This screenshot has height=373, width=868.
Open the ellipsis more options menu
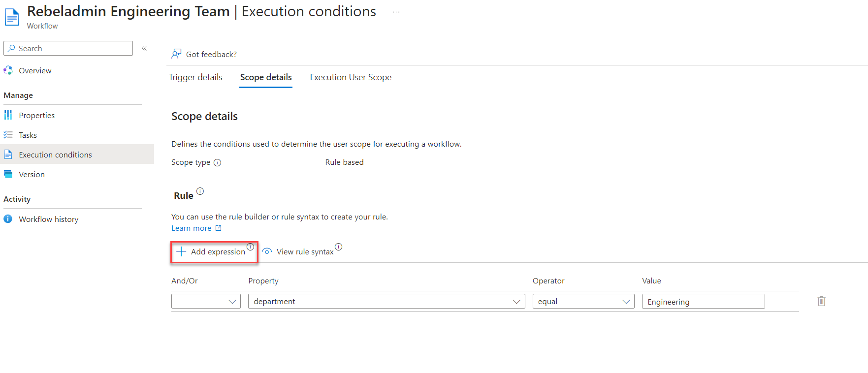396,12
